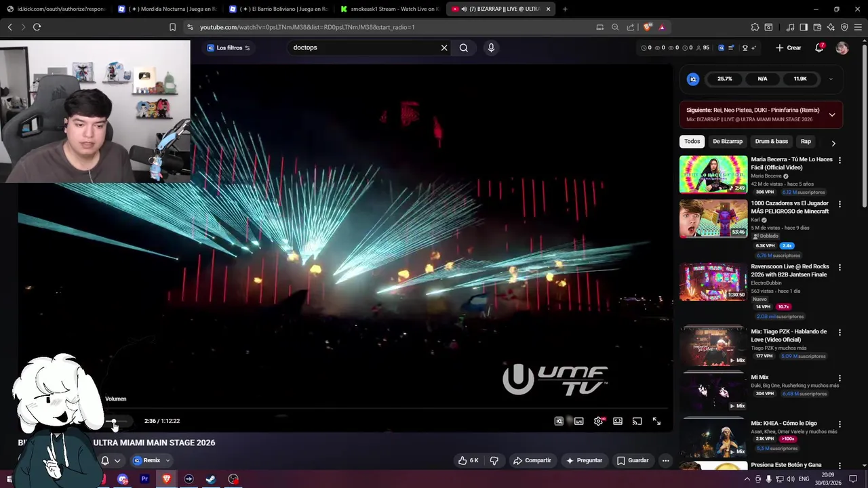Click the Crear button
The height and width of the screenshot is (488, 868).
click(789, 47)
